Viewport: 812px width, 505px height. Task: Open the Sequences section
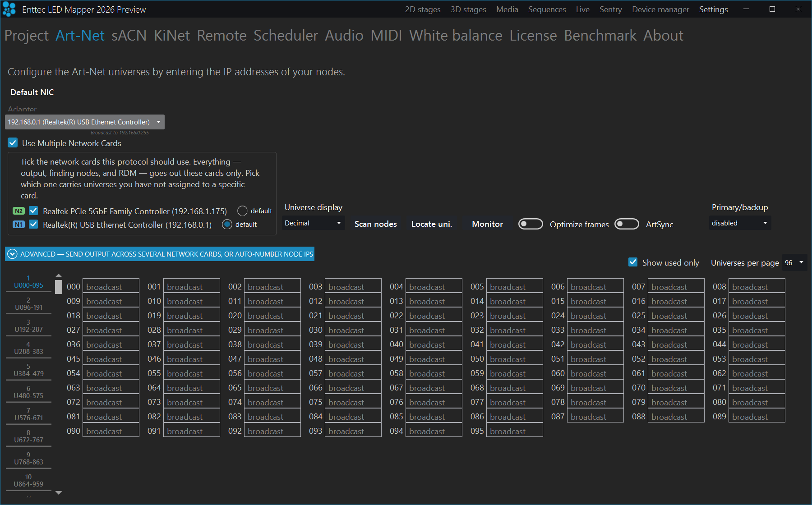[547, 9]
